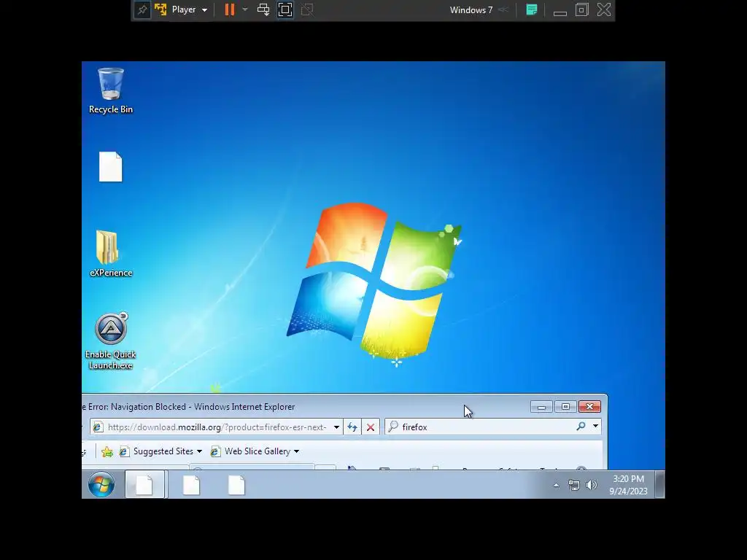
Task: Click the Internet Explorer address bar URL
Action: [x=217, y=427]
